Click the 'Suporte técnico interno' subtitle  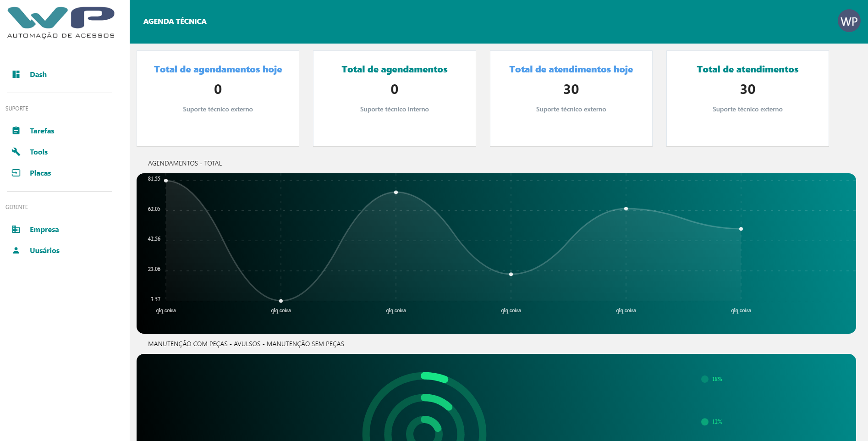394,109
